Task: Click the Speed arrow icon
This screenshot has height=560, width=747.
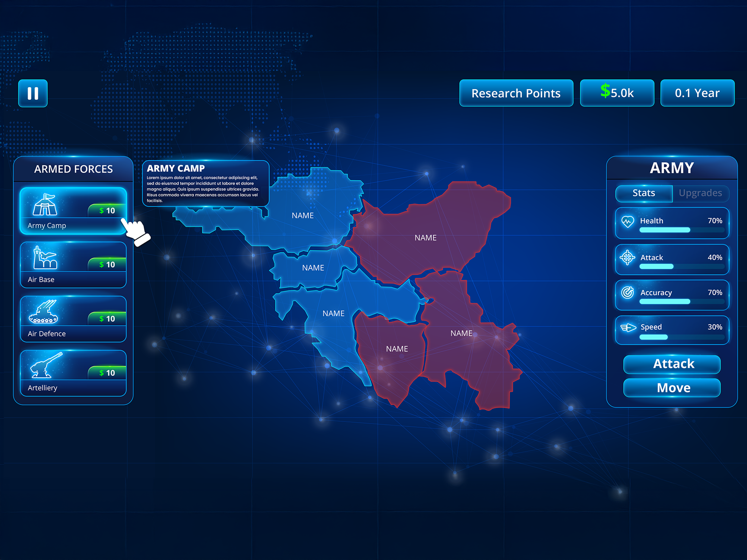Action: coord(628,327)
